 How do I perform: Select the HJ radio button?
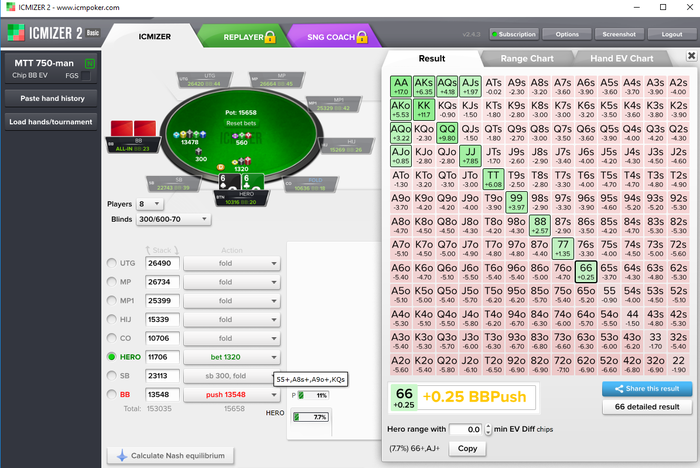pyautogui.click(x=112, y=319)
